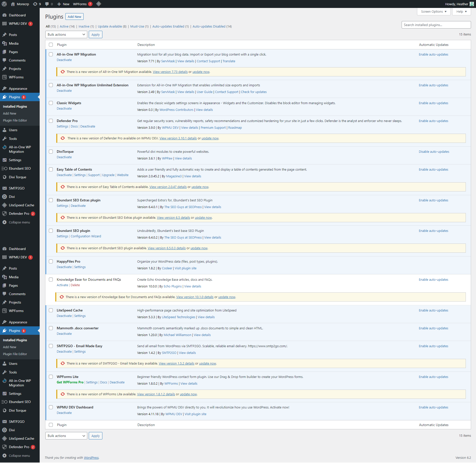This screenshot has height=463, width=476.
Task: Click the Collapse menu arrow icon
Action: click(x=4, y=222)
